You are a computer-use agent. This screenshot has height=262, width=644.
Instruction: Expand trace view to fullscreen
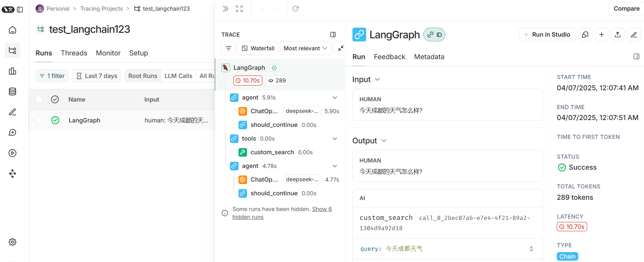point(240,9)
